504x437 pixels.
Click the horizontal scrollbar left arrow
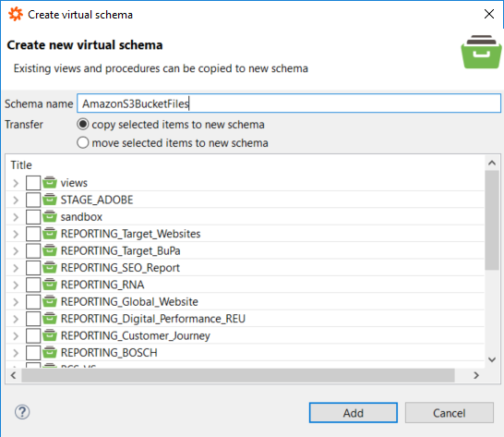coord(14,375)
